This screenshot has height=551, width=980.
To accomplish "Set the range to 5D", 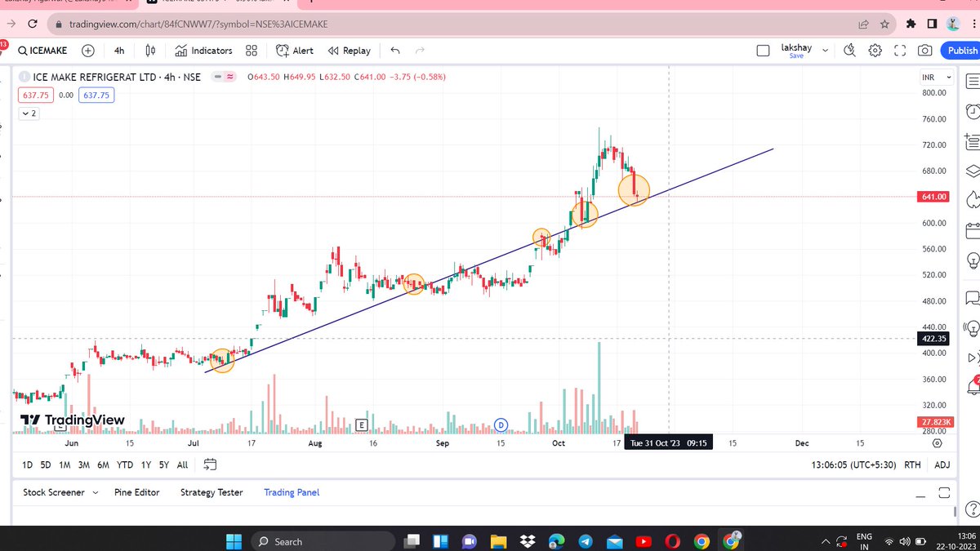I will point(46,465).
